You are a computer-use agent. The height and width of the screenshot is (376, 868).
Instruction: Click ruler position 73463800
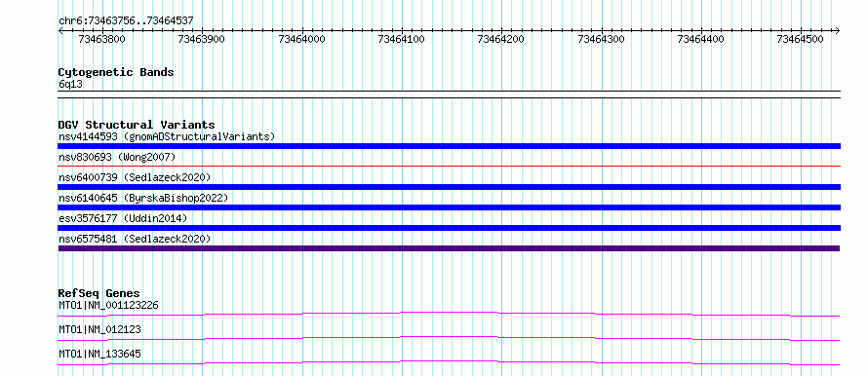click(x=101, y=39)
